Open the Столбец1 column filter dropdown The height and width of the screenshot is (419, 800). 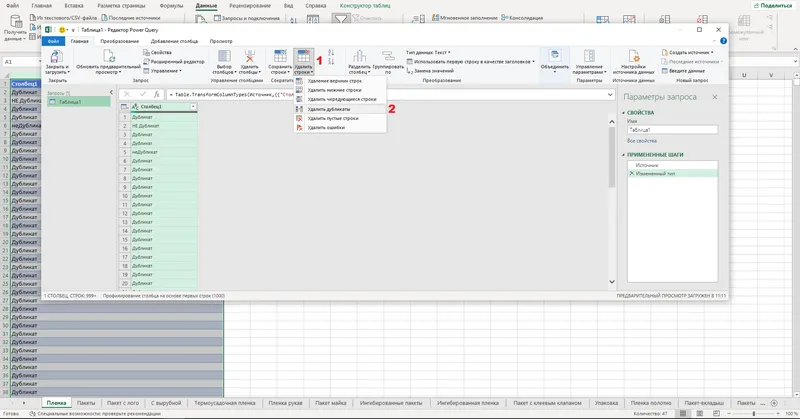192,106
